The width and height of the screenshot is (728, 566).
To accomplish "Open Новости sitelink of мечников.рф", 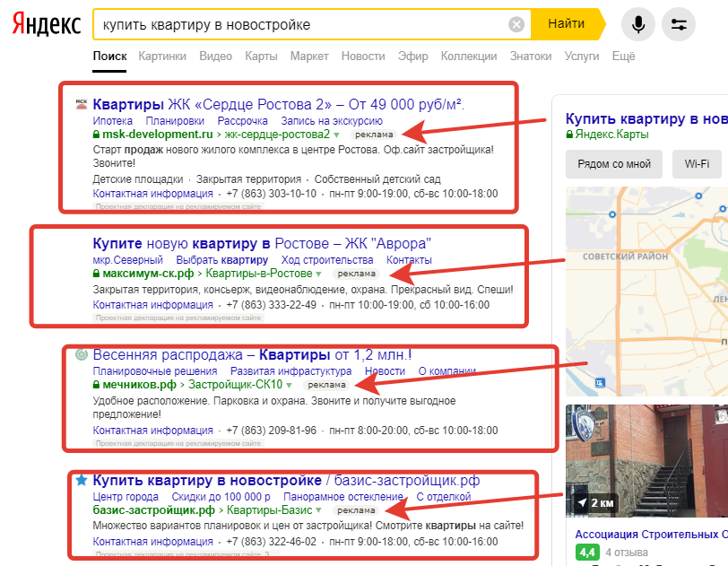I will pos(385,371).
